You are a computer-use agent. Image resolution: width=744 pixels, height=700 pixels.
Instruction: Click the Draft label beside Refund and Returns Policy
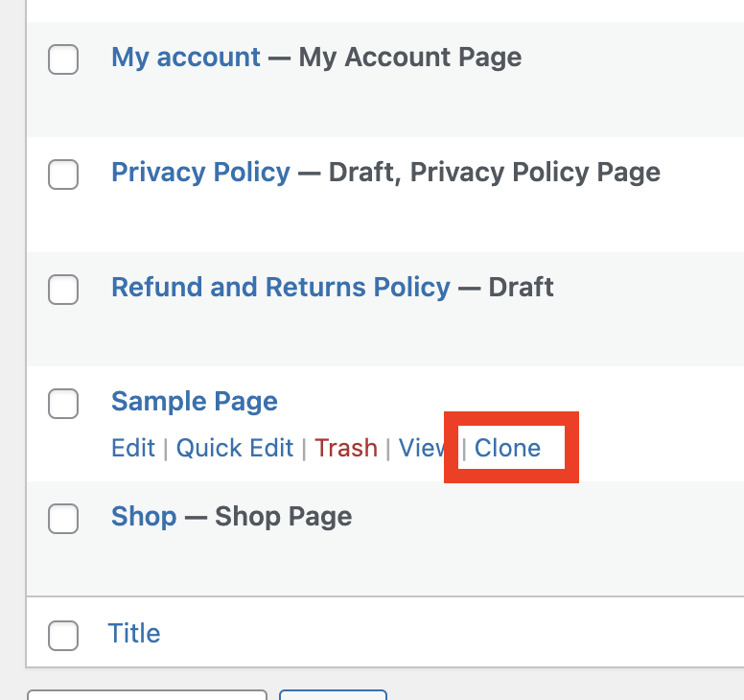point(521,288)
